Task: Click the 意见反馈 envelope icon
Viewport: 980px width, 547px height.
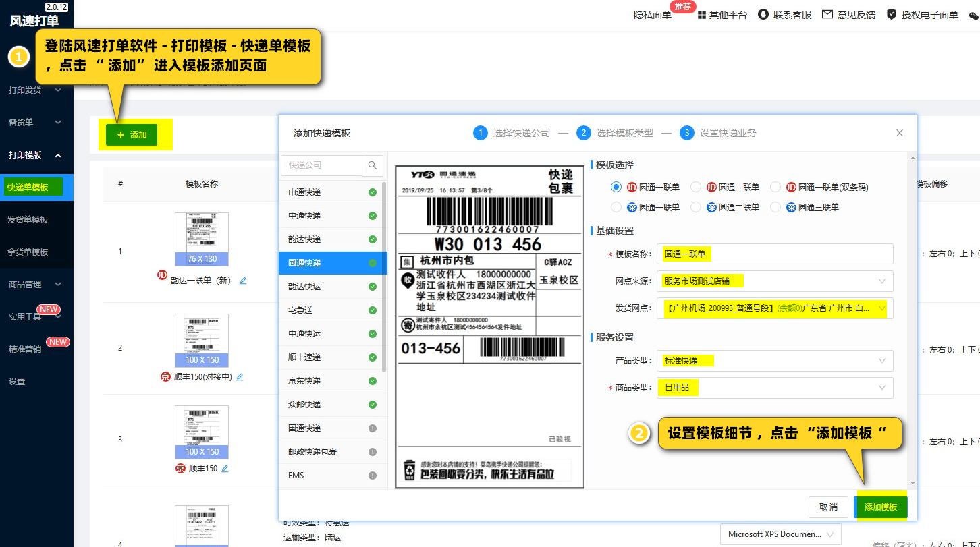Action: tap(827, 14)
